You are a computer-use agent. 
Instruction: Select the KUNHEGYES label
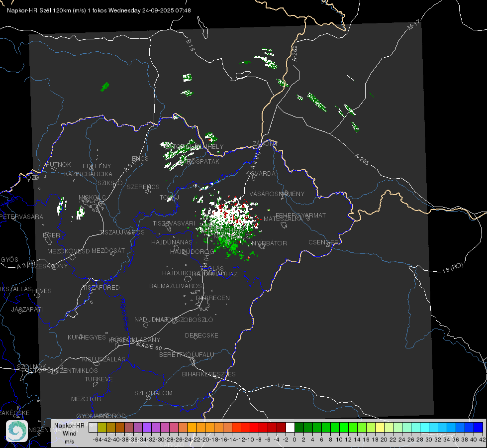87,337
